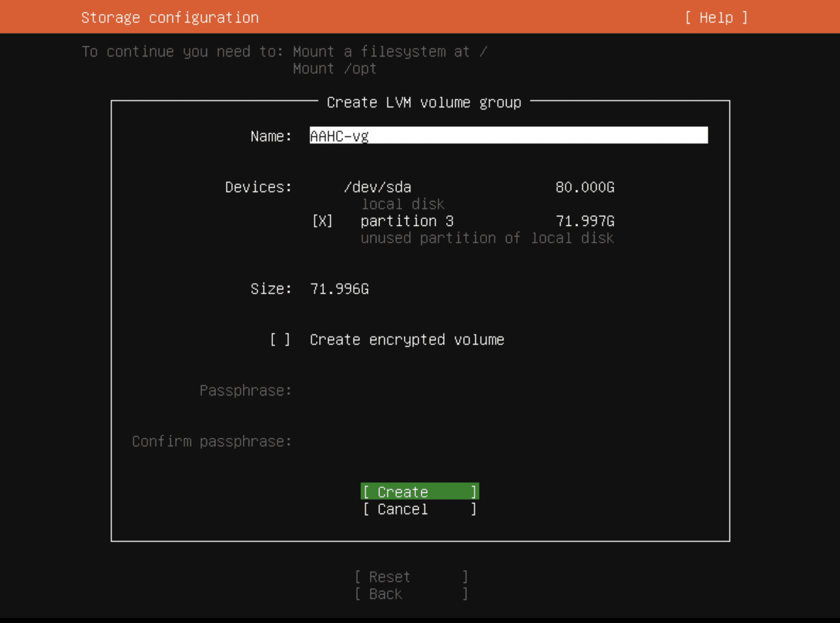Click the Create encrypted volume label

click(x=406, y=340)
